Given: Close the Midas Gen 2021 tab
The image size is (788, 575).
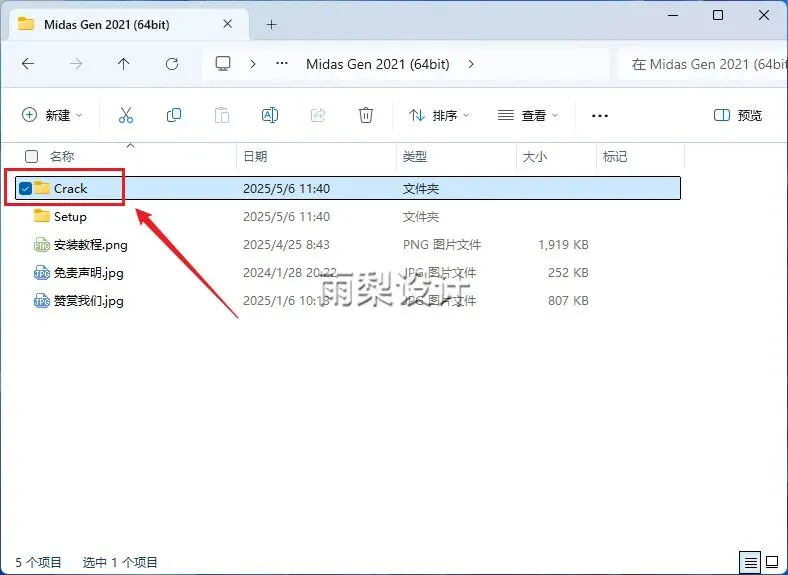Looking at the screenshot, I should pos(228,24).
